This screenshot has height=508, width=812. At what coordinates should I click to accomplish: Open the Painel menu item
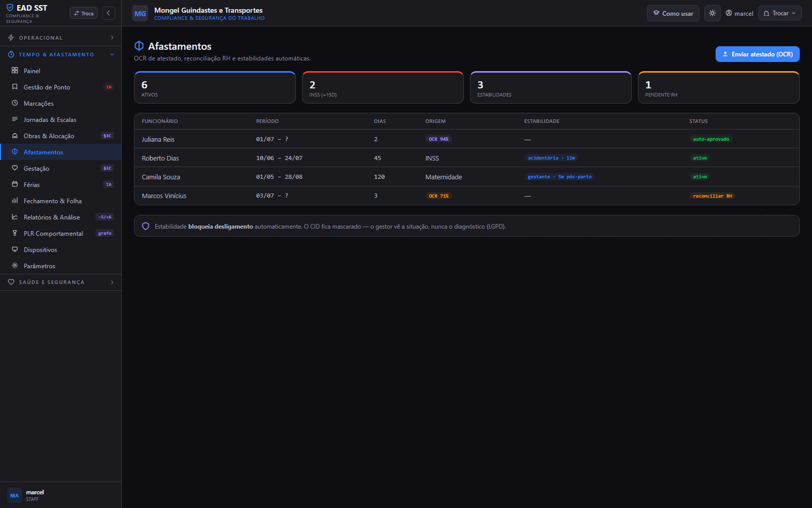point(61,71)
